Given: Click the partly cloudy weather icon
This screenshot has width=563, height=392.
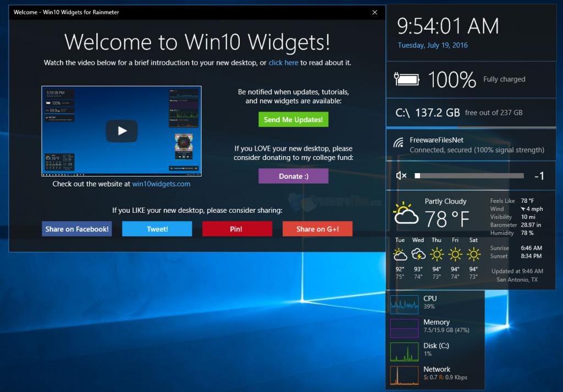Looking at the screenshot, I should point(406,213).
